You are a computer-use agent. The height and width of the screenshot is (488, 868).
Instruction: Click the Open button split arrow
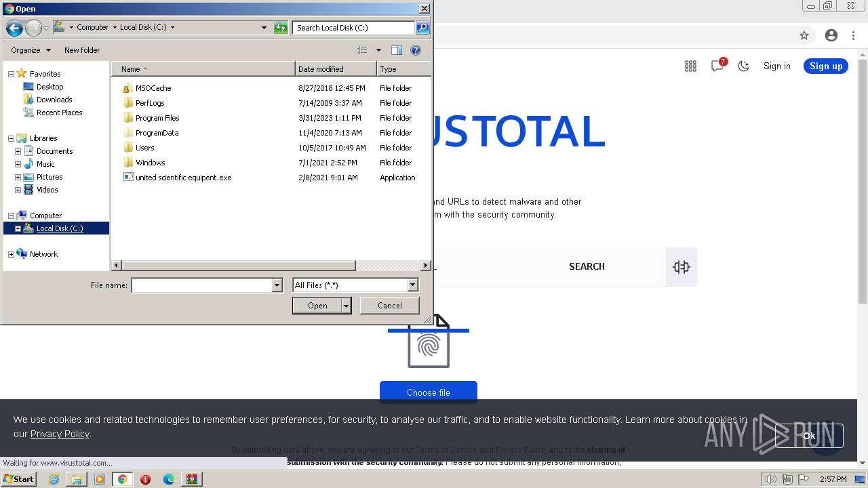click(x=347, y=306)
